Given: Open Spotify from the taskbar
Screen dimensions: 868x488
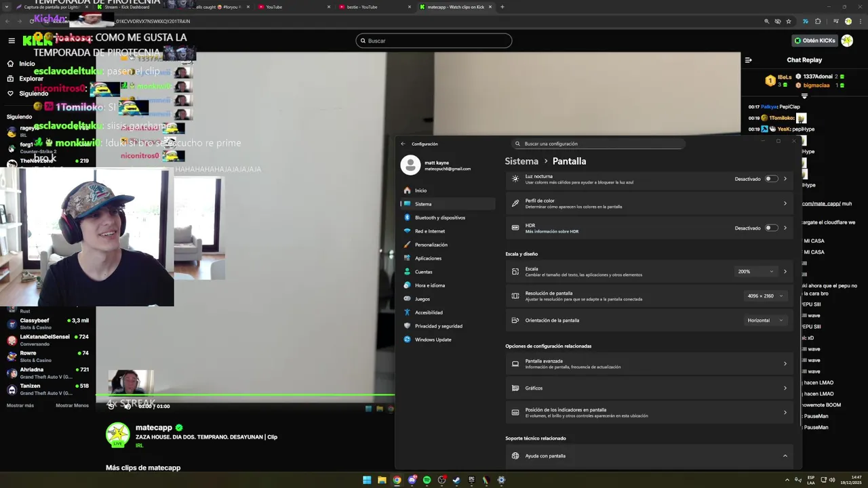Looking at the screenshot, I should coord(427,480).
